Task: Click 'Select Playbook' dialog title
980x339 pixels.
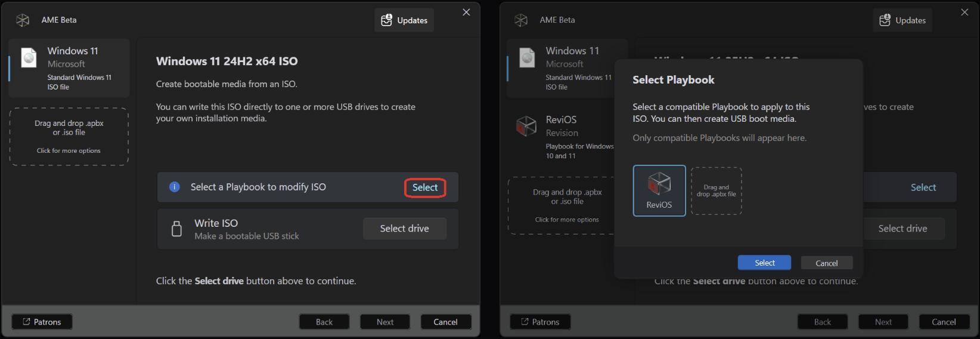Action: pos(673,80)
